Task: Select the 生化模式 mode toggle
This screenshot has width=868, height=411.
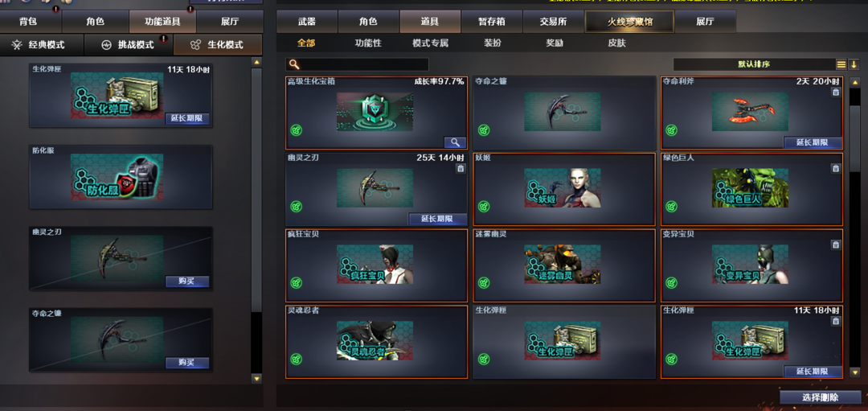Action: pyautogui.click(x=218, y=45)
